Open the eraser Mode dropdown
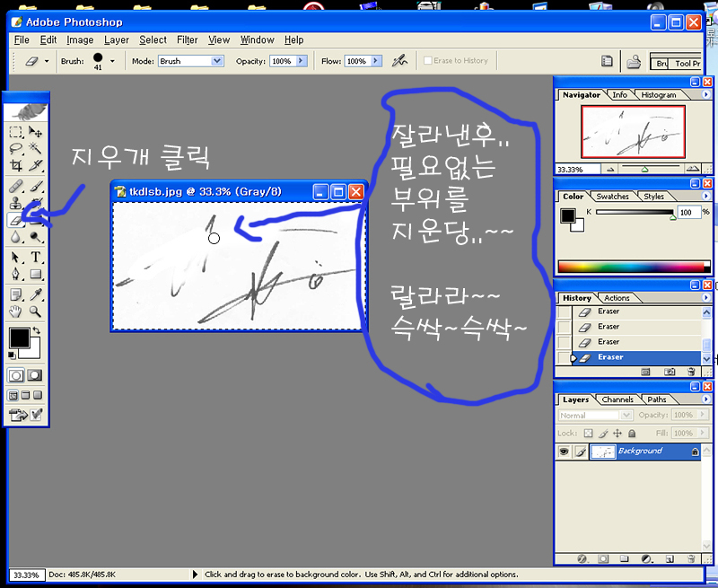718x588 pixels. 216,61
